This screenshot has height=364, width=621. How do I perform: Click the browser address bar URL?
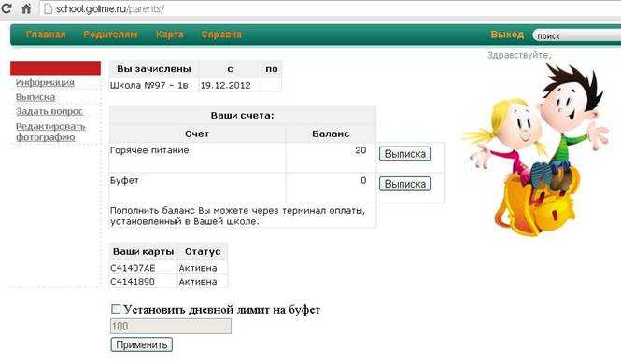click(109, 8)
